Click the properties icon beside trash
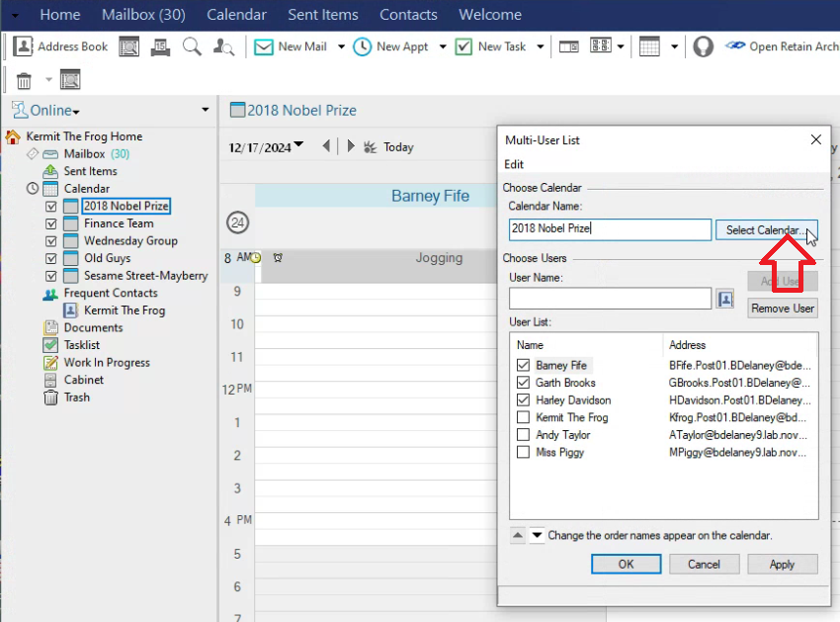The height and width of the screenshot is (622, 840). click(70, 80)
